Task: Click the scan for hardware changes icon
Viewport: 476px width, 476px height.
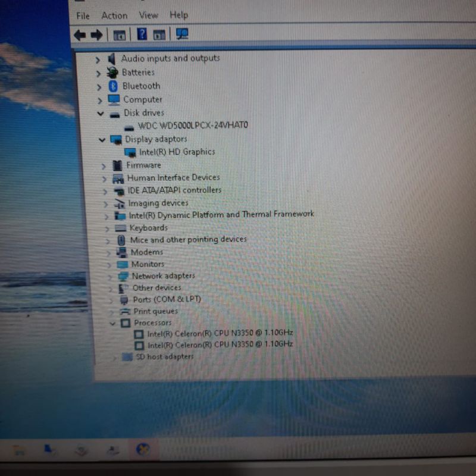Action: coord(182,34)
